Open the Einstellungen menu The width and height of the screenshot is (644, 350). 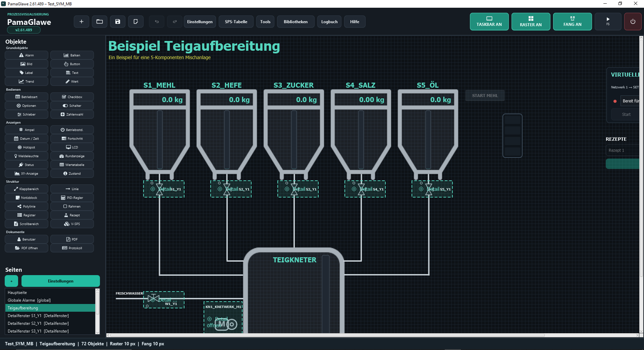coord(200,22)
